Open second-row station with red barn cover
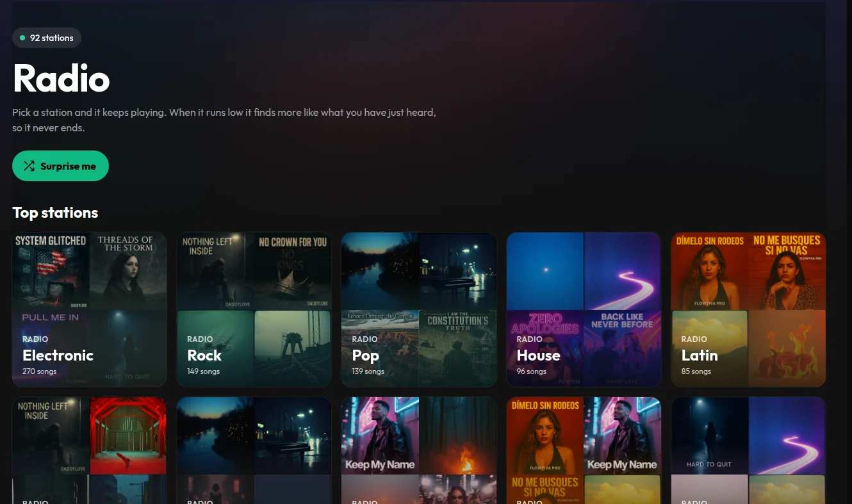The width and height of the screenshot is (852, 504). 90,450
